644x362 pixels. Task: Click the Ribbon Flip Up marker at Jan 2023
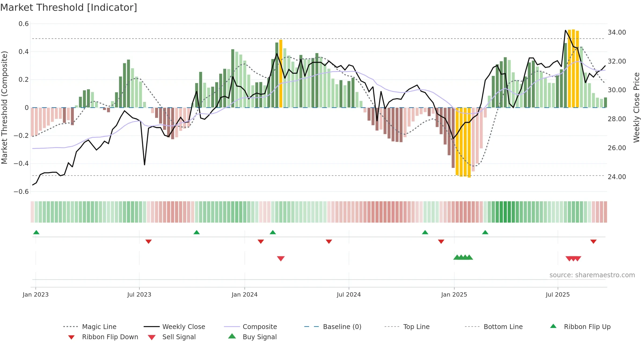coord(36,232)
